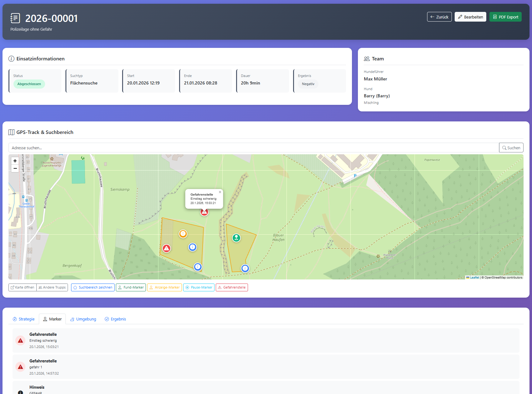This screenshot has height=394, width=532.
Task: Activate Suchbereich zeichnen tool
Action: click(x=93, y=287)
